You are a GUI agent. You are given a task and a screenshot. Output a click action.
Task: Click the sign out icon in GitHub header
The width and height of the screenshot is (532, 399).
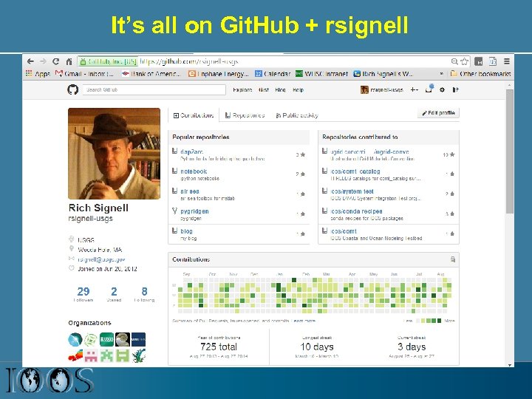(455, 90)
